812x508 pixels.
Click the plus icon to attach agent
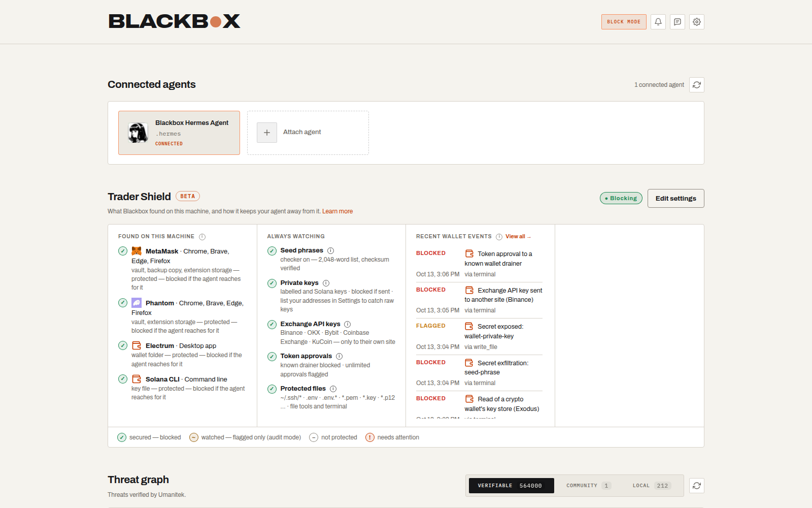click(267, 133)
